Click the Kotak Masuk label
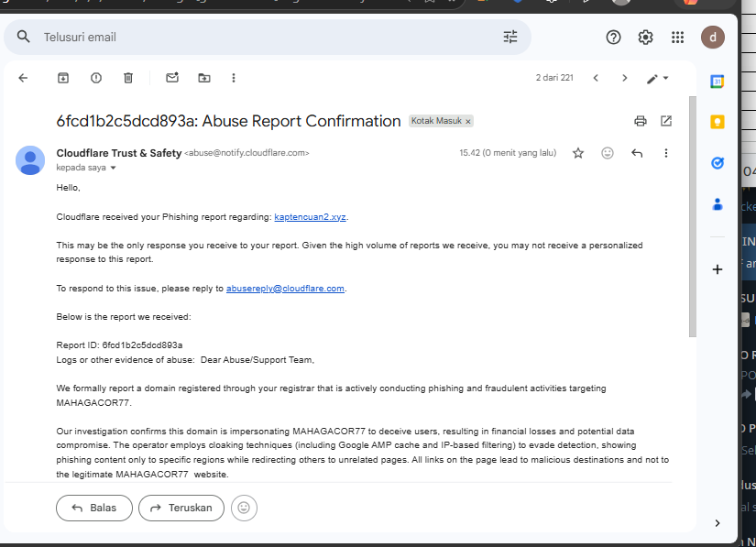The width and height of the screenshot is (756, 547). click(436, 121)
